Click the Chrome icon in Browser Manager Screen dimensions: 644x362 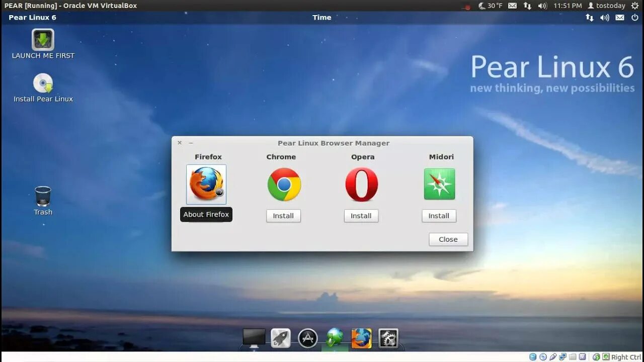283,184
